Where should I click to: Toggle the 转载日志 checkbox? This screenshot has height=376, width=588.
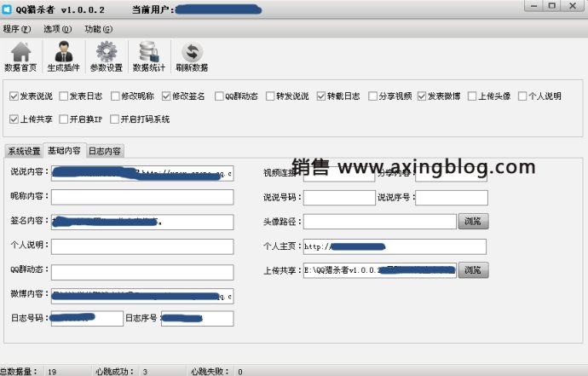321,96
